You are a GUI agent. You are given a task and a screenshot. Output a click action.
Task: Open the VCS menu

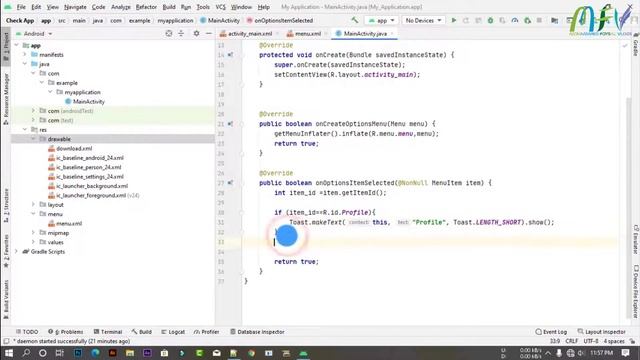[x=220, y=7]
